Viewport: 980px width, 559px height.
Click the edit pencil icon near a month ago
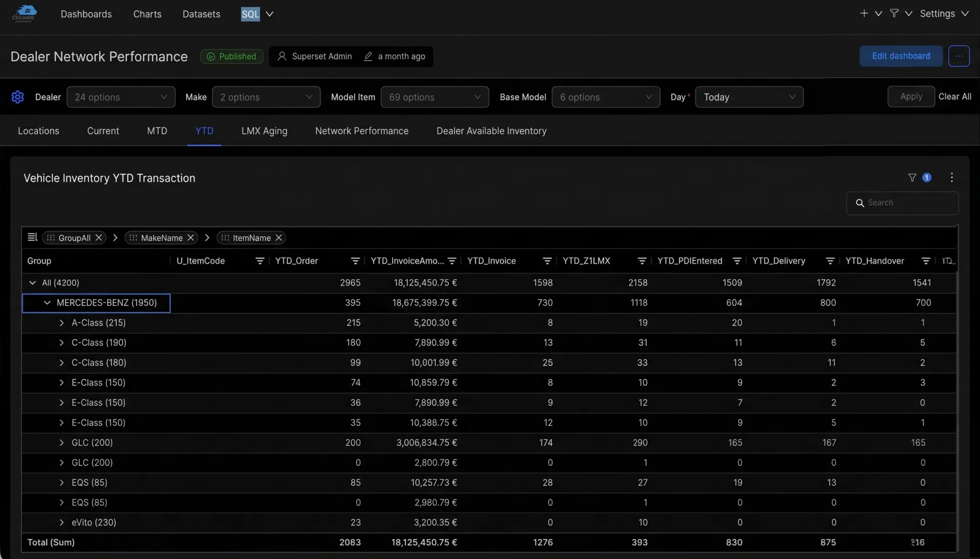pos(368,56)
